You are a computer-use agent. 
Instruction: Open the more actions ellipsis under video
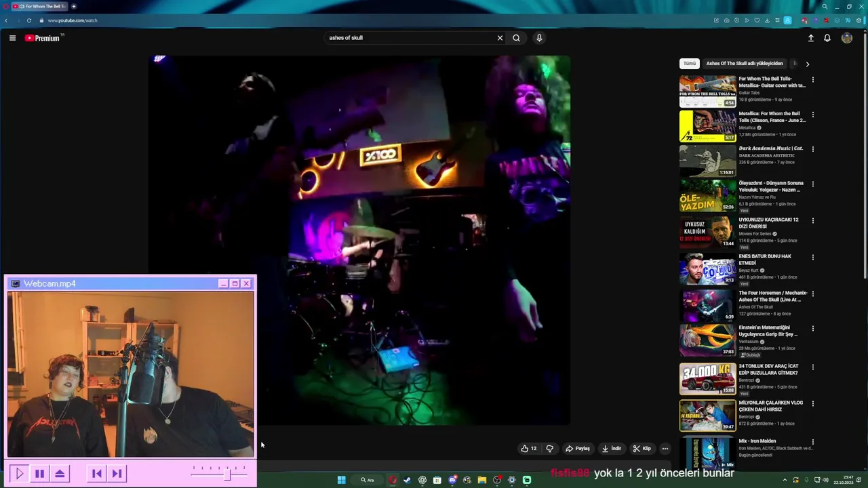pyautogui.click(x=665, y=449)
